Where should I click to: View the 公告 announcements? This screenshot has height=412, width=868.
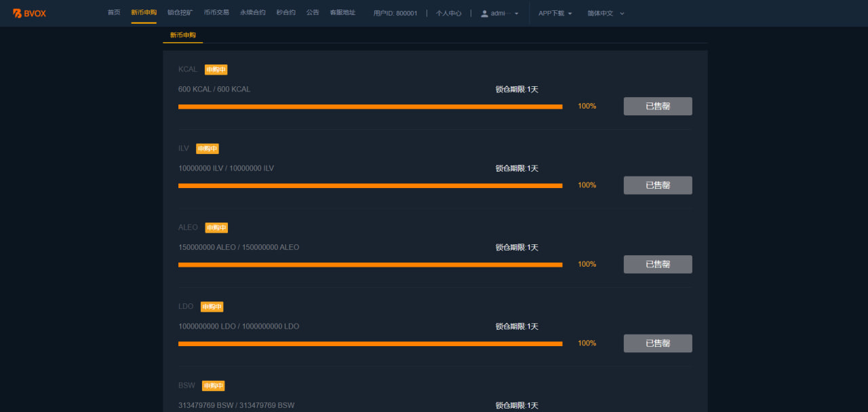313,13
